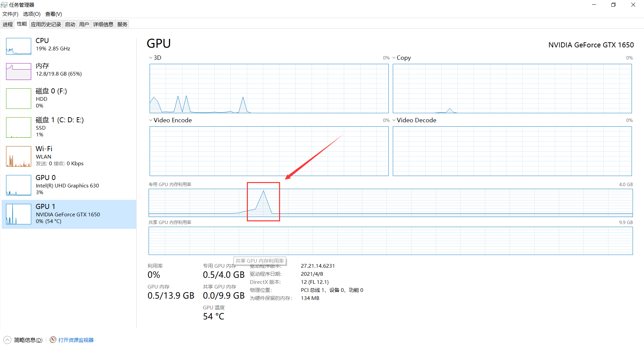Screen dimensions: 644x350
Task: Click the 0.5/4.0 GB dedicated memory value
Action: click(224, 275)
